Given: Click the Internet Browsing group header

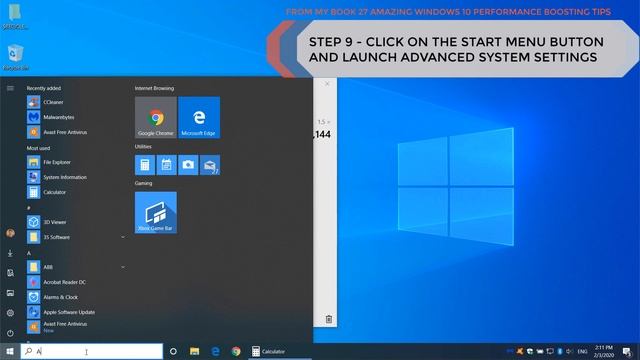Looking at the screenshot, I should (154, 88).
